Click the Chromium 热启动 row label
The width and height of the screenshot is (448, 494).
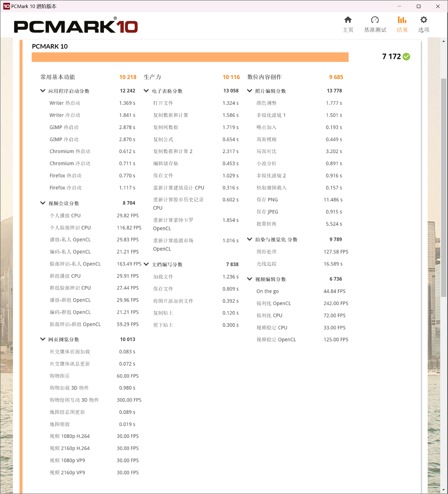[x=70, y=151]
